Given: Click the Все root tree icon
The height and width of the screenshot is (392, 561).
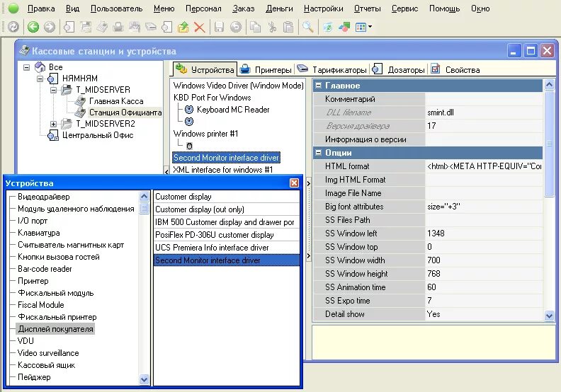Looking at the screenshot, I should tap(40, 67).
